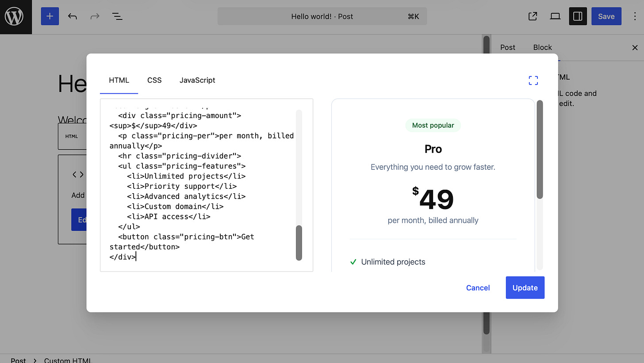Image resolution: width=644 pixels, height=363 pixels.
Task: Open the laptop preview device icon
Action: click(x=555, y=16)
